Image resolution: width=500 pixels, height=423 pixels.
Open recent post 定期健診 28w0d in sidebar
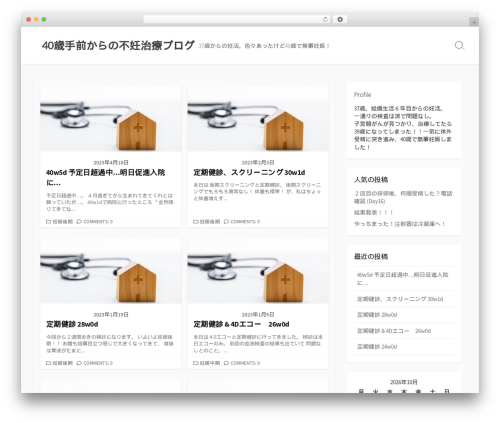[x=377, y=315]
